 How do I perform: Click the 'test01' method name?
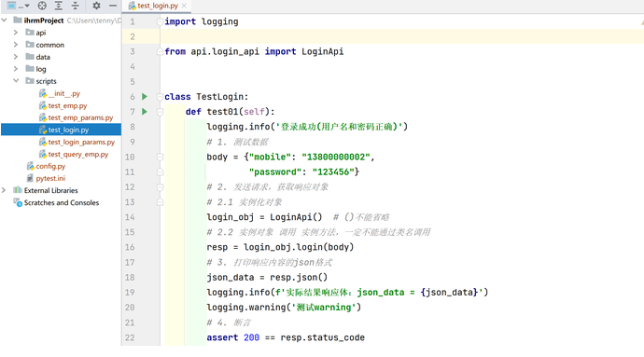point(223,112)
